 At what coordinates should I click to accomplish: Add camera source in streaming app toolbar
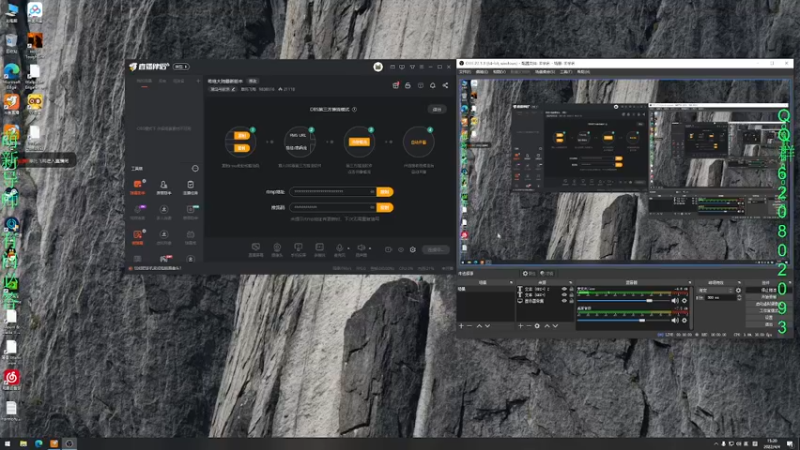[277, 248]
